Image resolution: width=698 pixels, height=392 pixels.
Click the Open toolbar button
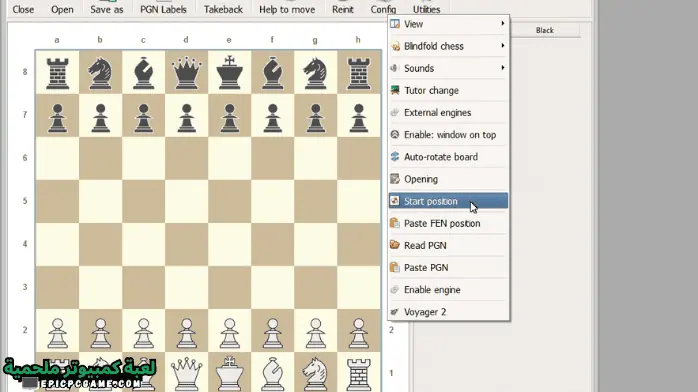[x=62, y=9]
